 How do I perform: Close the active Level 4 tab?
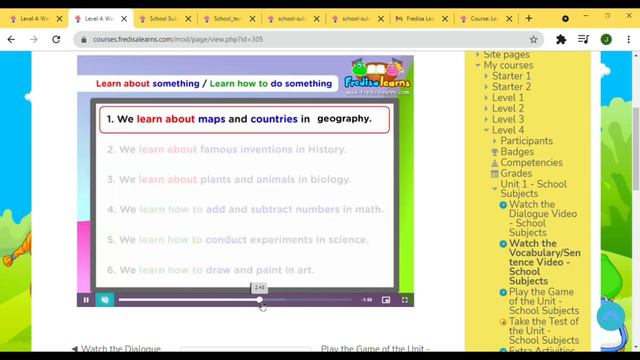coord(124,19)
